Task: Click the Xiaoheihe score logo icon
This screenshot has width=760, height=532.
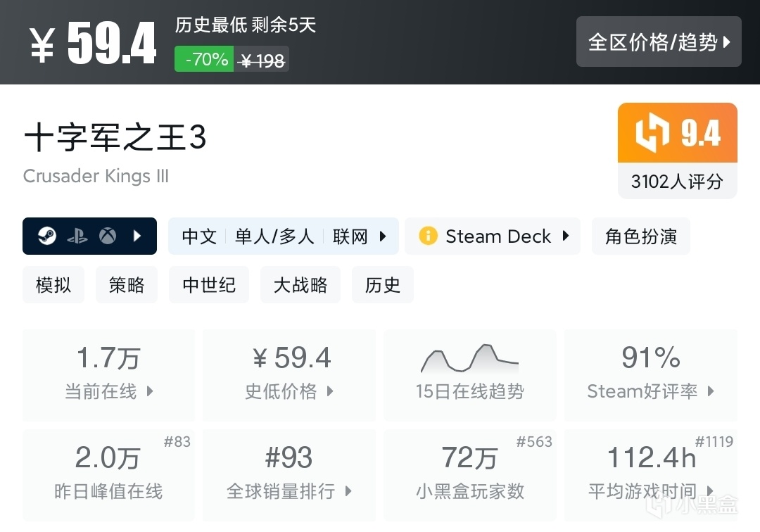Action: pos(652,133)
